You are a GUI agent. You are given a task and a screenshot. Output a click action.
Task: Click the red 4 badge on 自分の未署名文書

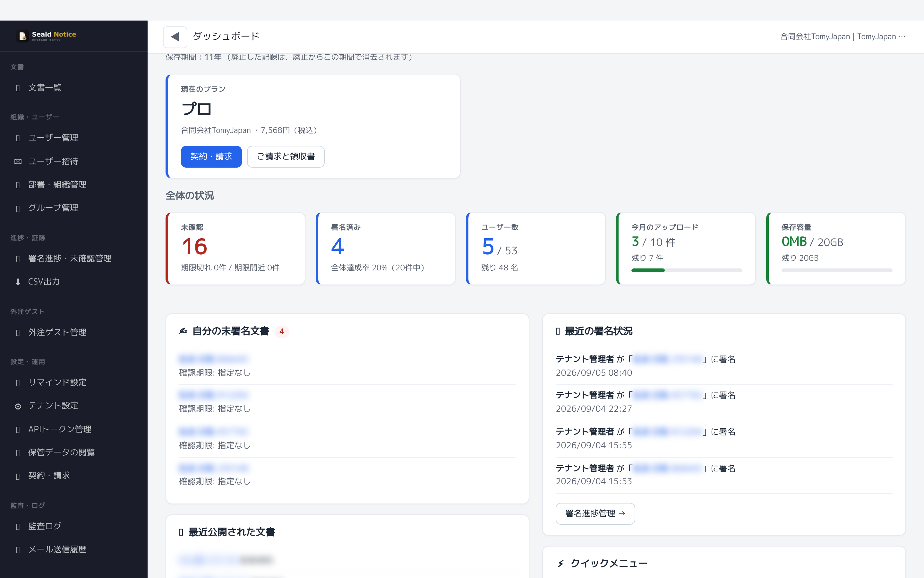pos(282,331)
